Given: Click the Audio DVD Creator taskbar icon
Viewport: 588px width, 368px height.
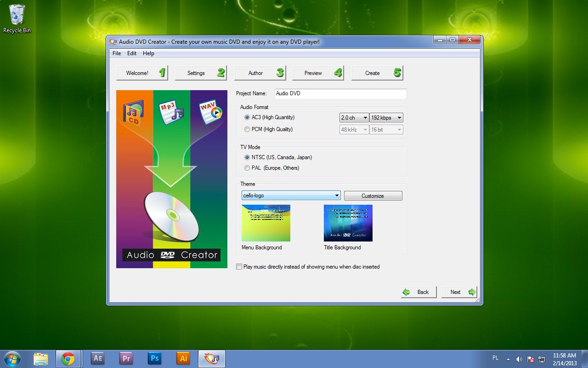Looking at the screenshot, I should click(211, 359).
